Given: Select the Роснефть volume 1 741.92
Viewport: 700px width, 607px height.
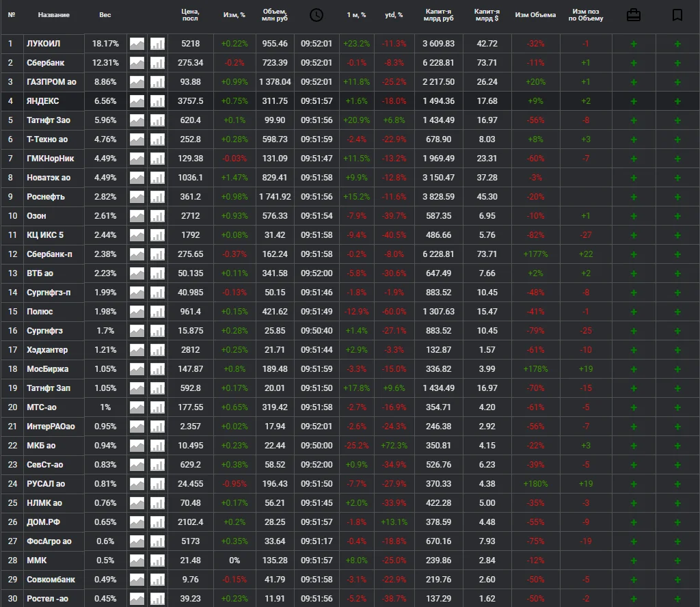Looking at the screenshot, I should click(x=275, y=197).
